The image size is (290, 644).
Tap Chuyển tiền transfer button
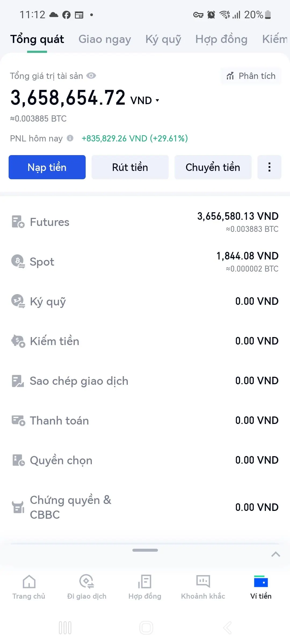coord(213,167)
